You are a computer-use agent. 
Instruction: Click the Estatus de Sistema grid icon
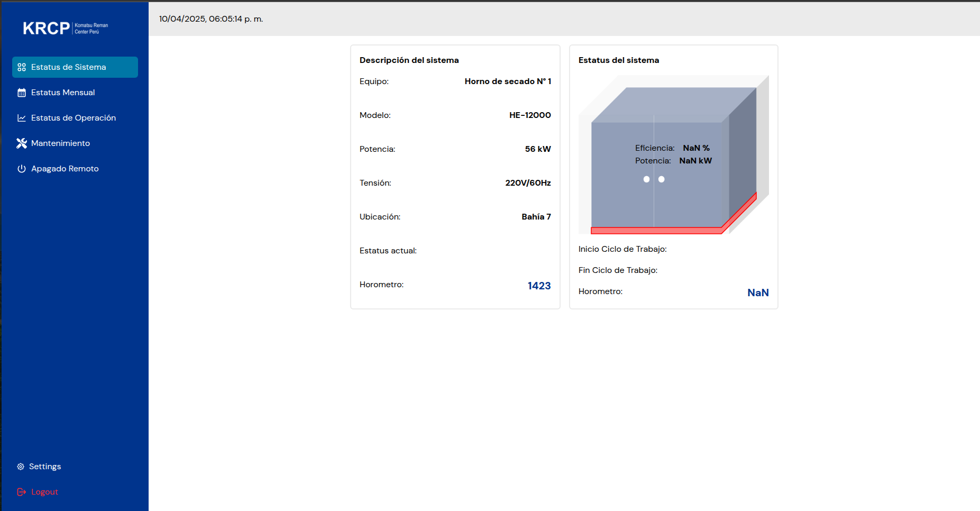click(x=22, y=67)
